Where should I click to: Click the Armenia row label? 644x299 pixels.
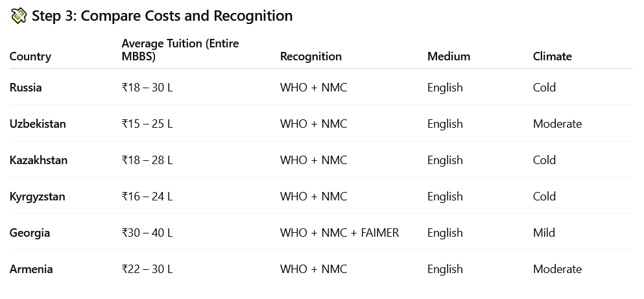click(x=31, y=269)
